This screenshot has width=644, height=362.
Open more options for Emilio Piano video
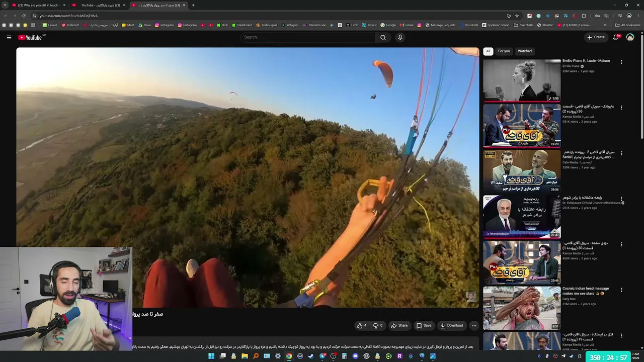click(x=621, y=62)
